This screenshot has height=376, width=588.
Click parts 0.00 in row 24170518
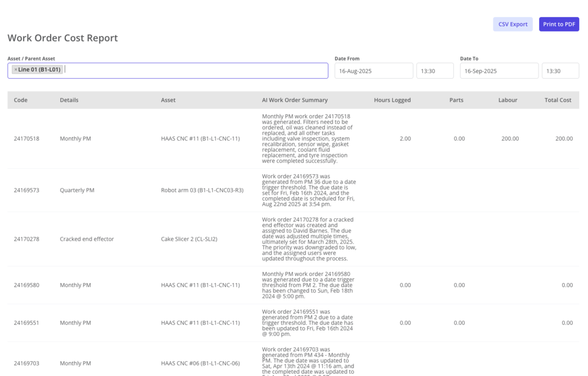[x=459, y=138]
